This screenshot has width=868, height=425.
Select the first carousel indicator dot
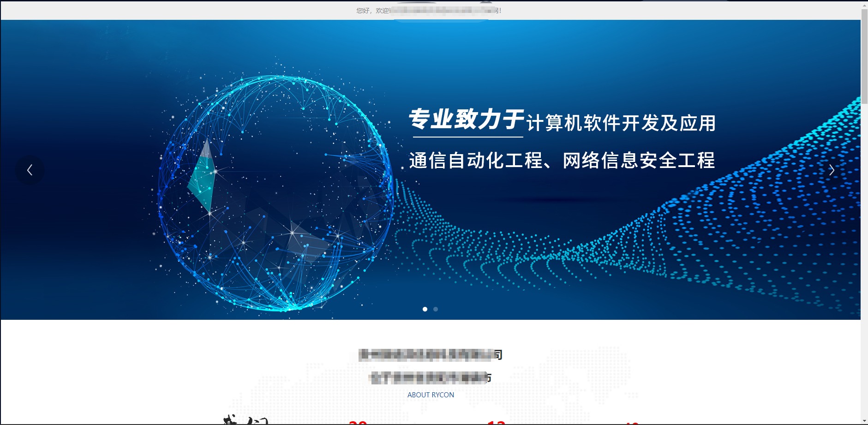(425, 309)
